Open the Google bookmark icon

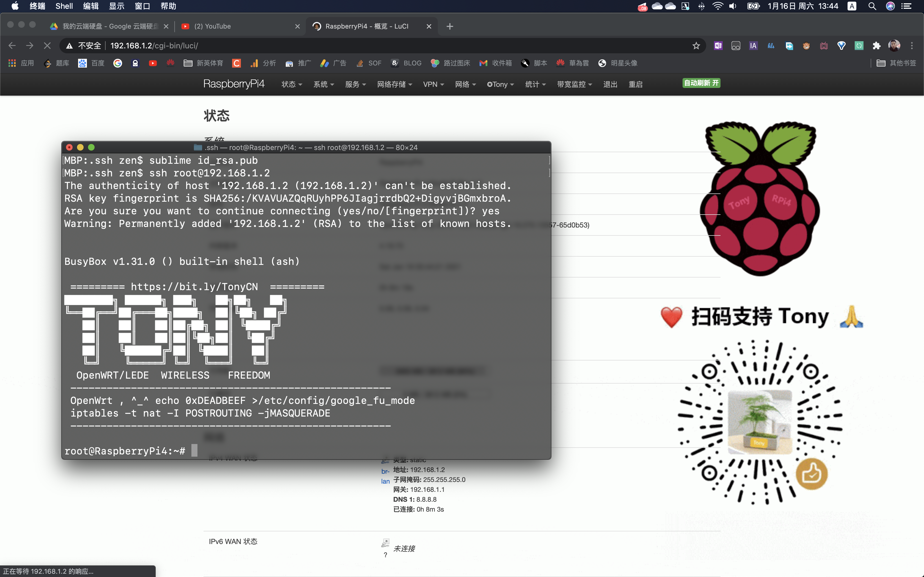pyautogui.click(x=118, y=63)
